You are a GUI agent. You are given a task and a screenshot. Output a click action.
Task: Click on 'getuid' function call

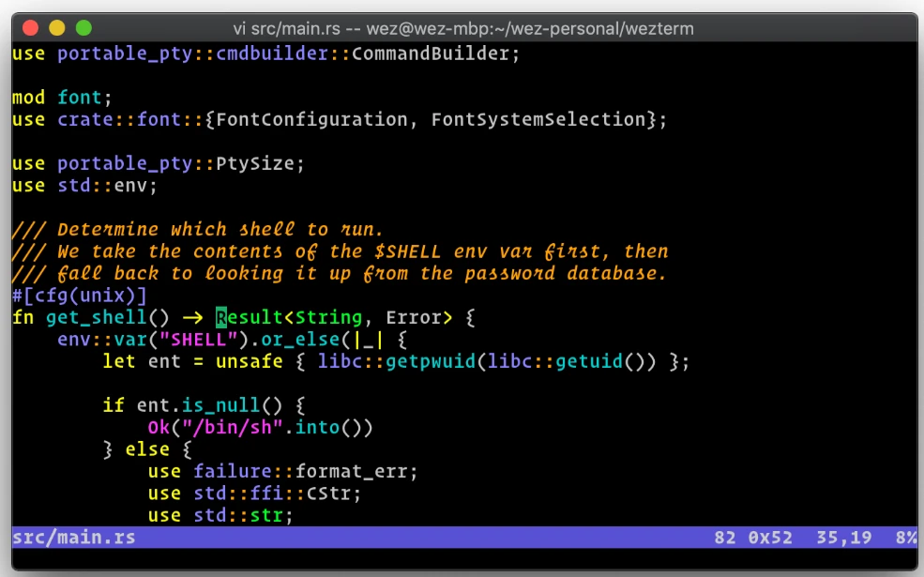(x=588, y=361)
